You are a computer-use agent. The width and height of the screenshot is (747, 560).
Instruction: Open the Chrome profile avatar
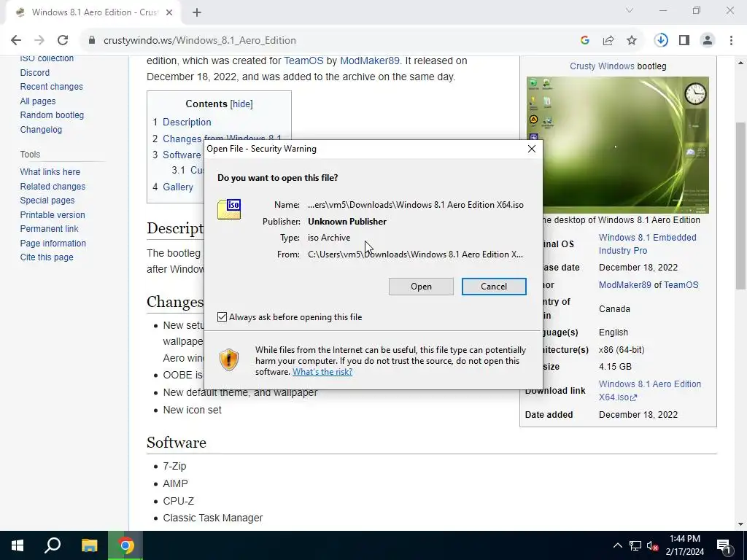708,41
